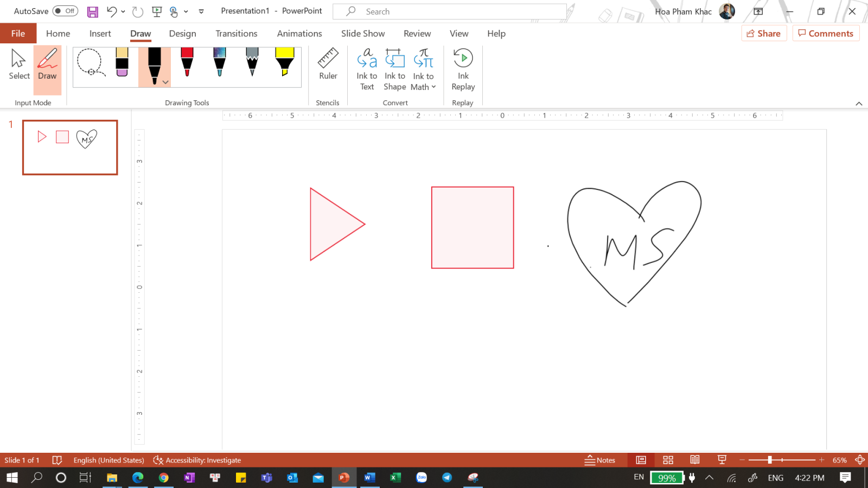Image resolution: width=868 pixels, height=488 pixels.
Task: Open the Ruler stencil
Action: 327,67
